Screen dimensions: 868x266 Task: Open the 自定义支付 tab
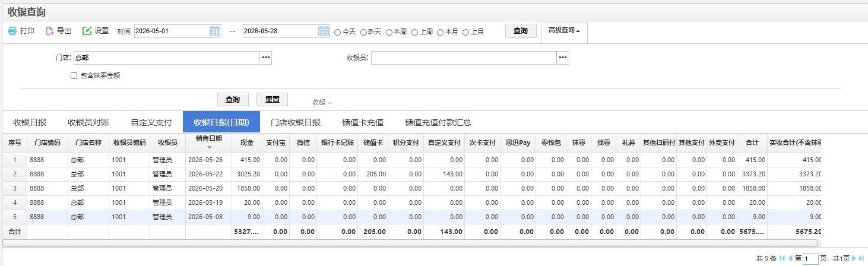151,122
